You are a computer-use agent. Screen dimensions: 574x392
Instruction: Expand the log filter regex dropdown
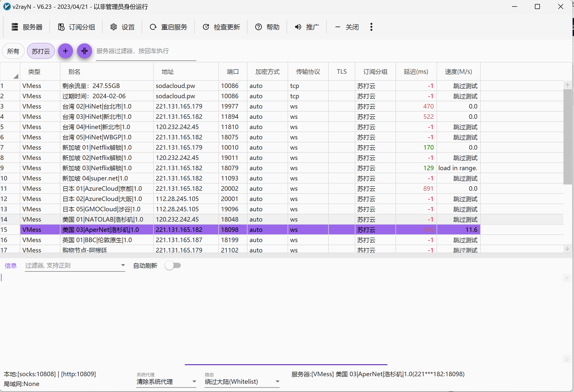[x=123, y=265]
